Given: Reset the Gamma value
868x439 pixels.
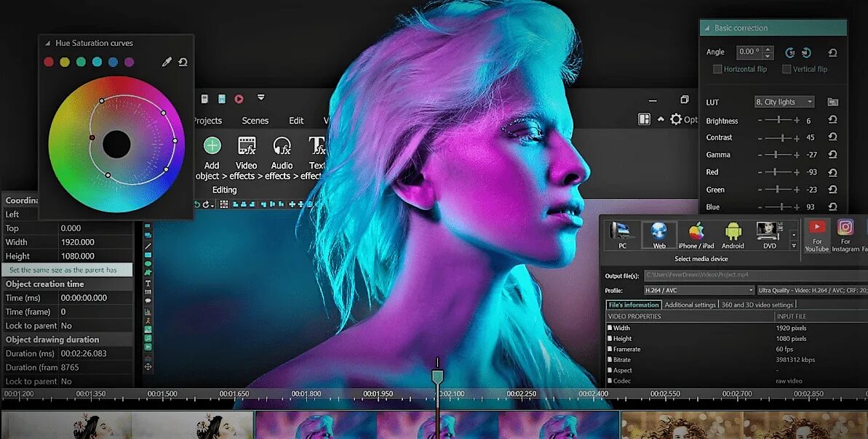Looking at the screenshot, I should 832,155.
